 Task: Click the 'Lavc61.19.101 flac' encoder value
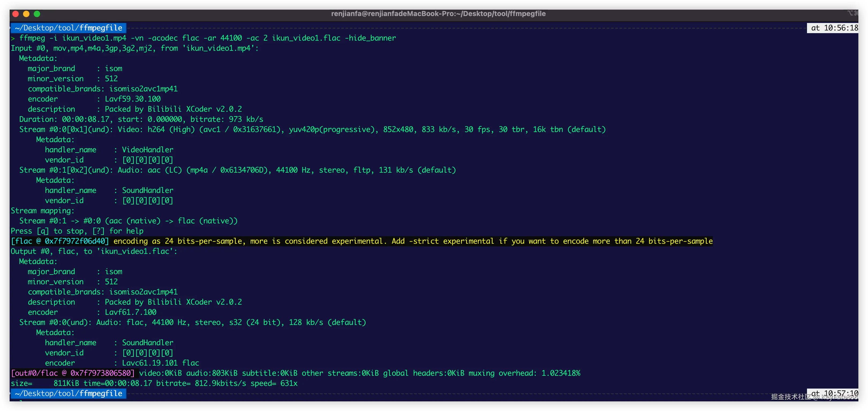coord(160,363)
